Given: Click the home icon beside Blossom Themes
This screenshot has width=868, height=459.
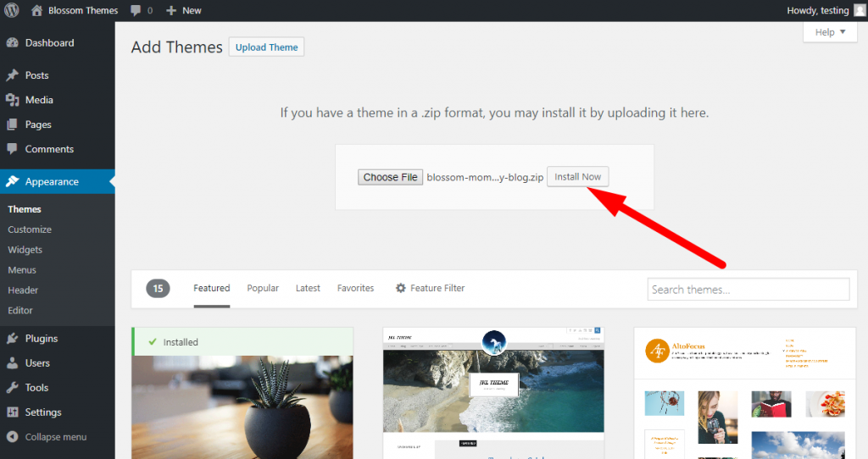Looking at the screenshot, I should pyautogui.click(x=36, y=10).
